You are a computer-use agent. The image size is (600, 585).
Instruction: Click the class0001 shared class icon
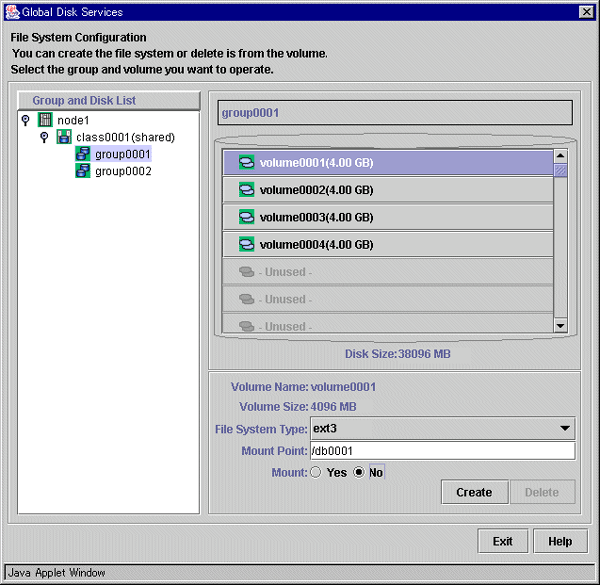[64, 137]
